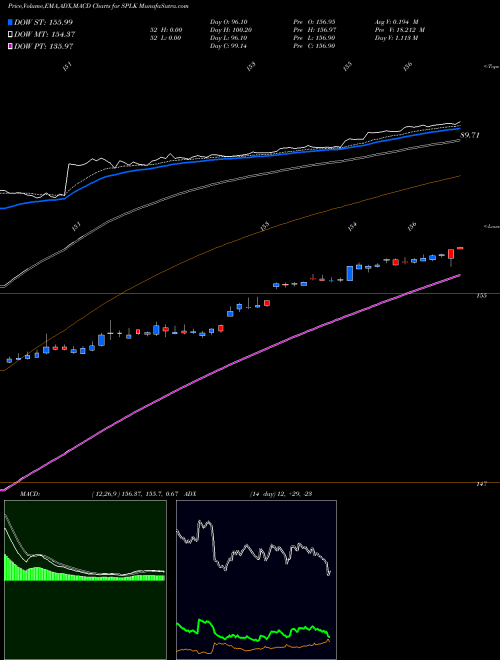Screen dimensions: 500x660
Task: Click the '52 L: 0.00' value
Action: tap(167, 38)
